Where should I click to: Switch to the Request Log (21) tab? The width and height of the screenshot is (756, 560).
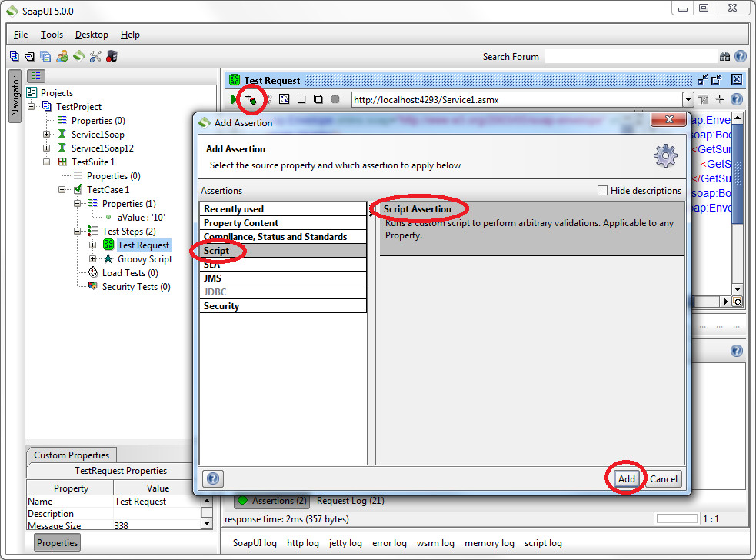click(x=351, y=501)
